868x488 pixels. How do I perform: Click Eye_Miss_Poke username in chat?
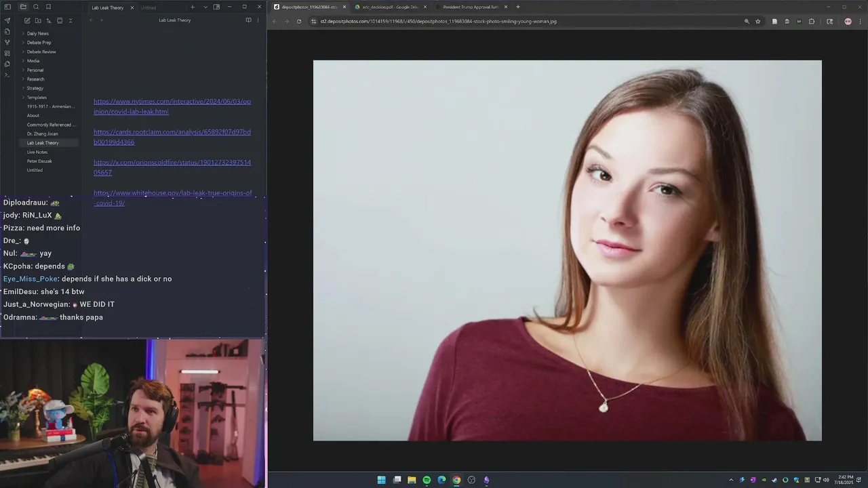31,279
